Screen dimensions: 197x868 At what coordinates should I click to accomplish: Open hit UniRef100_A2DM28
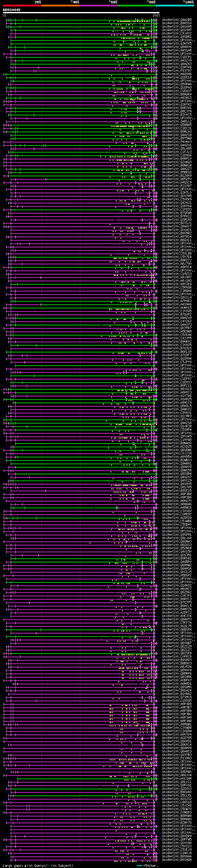(x=177, y=518)
